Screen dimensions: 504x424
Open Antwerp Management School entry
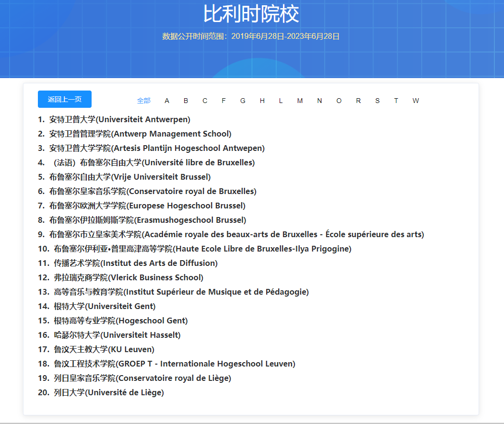135,134
